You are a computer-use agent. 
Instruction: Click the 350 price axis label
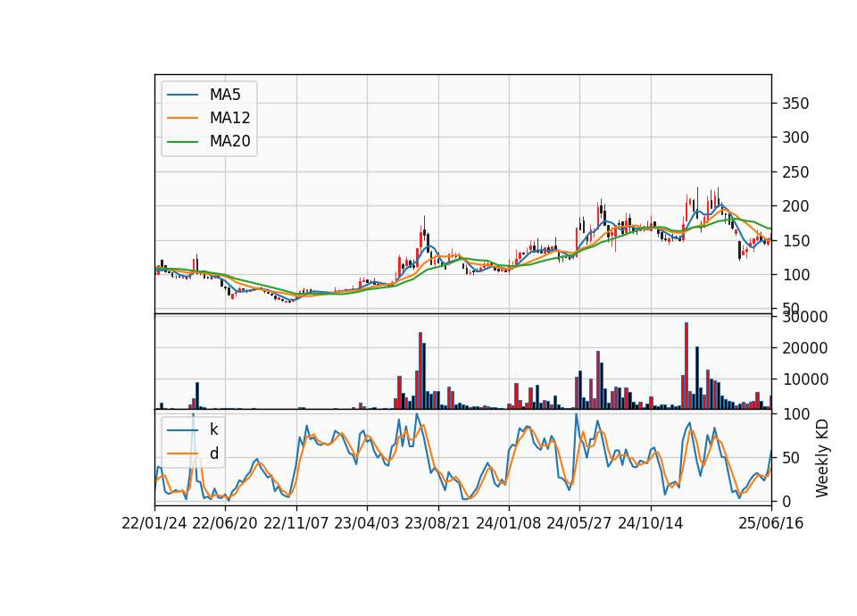tap(795, 104)
